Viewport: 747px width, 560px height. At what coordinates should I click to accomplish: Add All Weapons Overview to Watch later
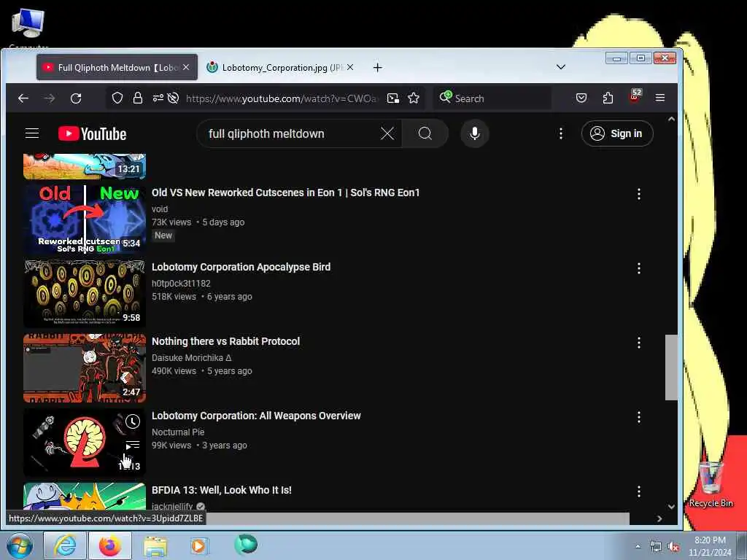click(133, 421)
